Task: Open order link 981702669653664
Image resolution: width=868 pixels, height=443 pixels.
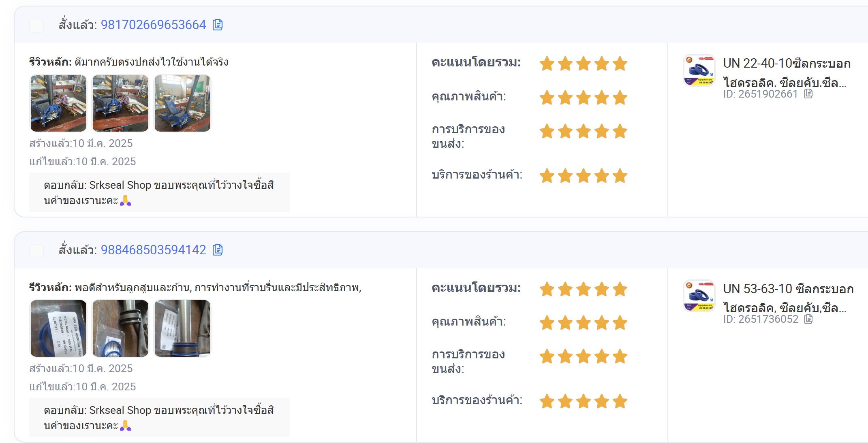Action: pos(154,25)
